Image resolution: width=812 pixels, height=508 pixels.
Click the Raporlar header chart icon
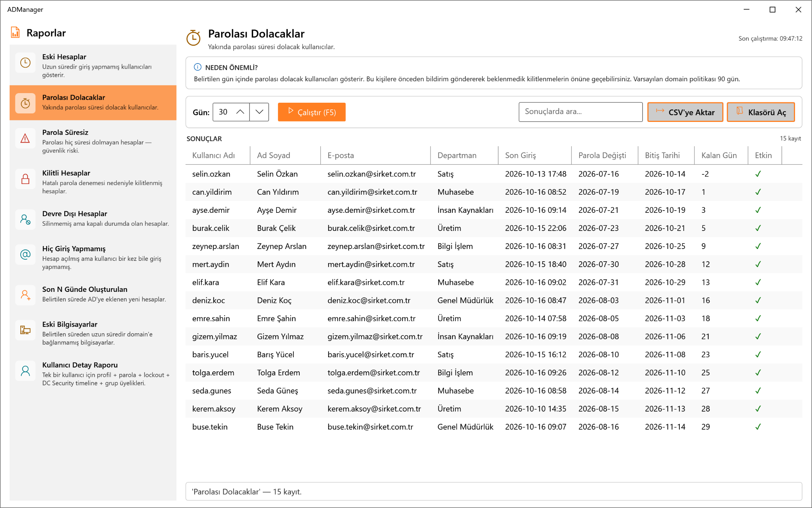point(15,33)
